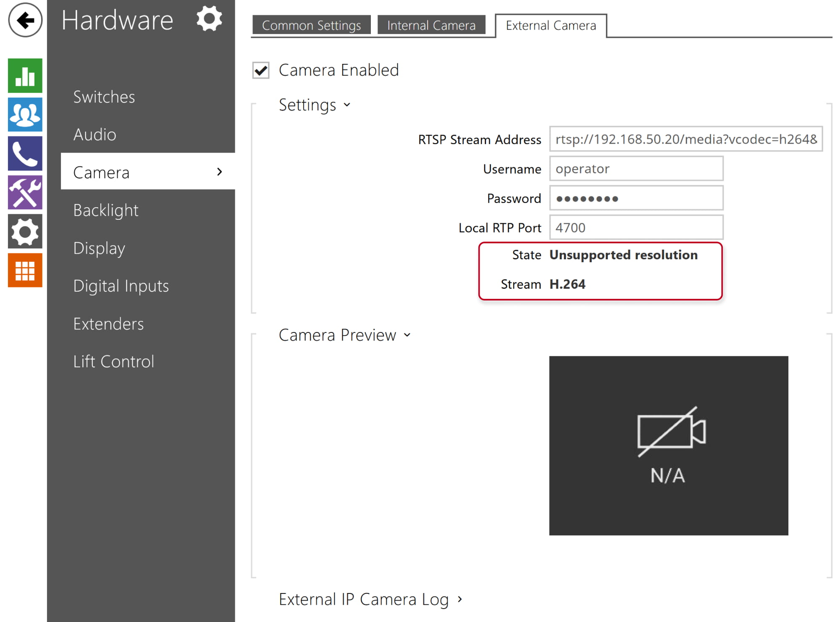840x622 pixels.
Task: Expand the External IP Camera Log
Action: click(x=370, y=599)
